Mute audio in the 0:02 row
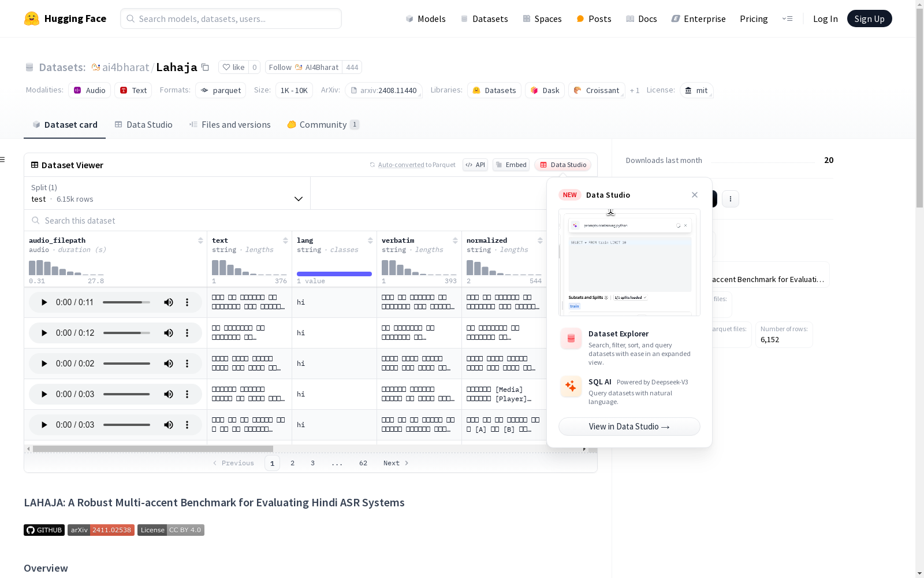 tap(169, 364)
